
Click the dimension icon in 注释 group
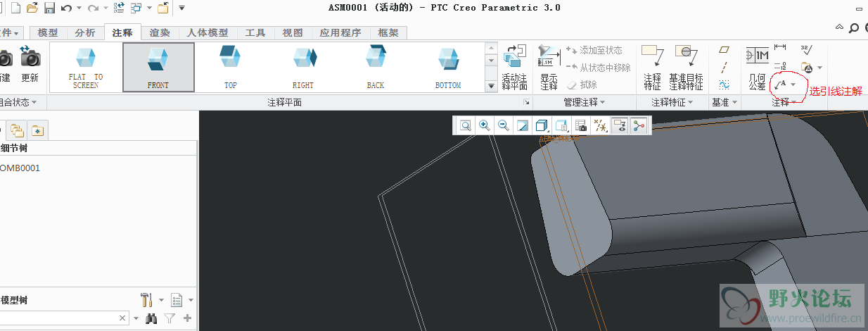coord(779,48)
